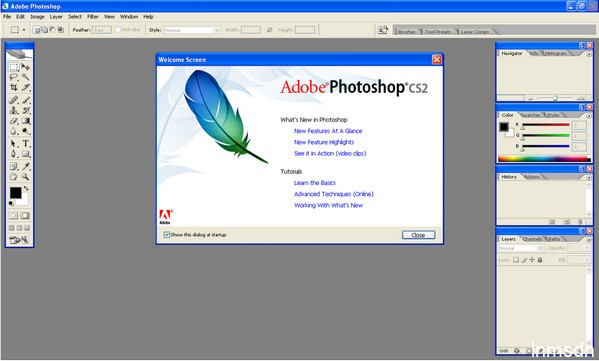Switch to the Swatches tab
The image size is (599, 361).
pos(530,115)
